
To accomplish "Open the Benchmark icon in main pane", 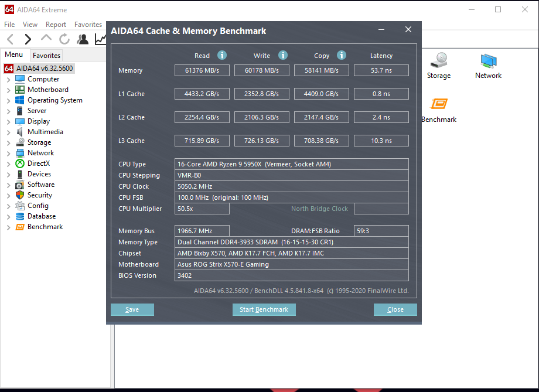I will tap(439, 110).
